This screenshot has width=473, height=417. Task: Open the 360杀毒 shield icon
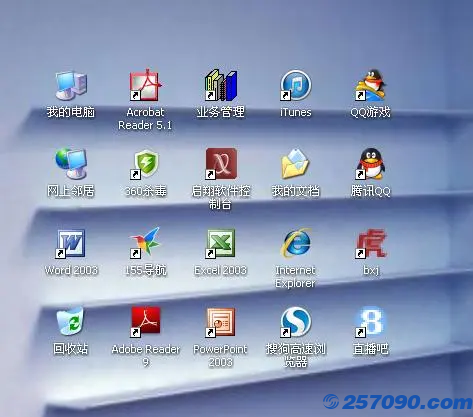pos(145,164)
